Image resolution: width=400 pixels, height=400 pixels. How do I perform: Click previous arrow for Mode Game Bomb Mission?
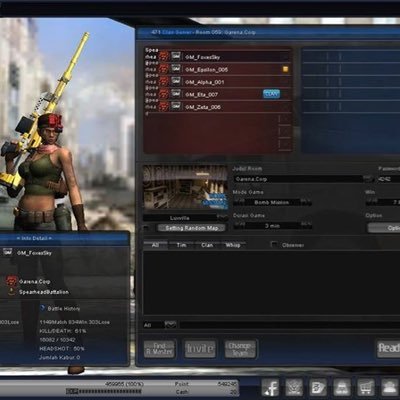click(x=239, y=202)
